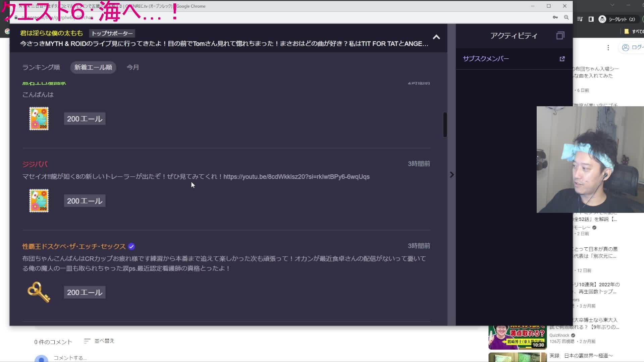Screen dimensions: 644x362
Task: Click QuizKnock channel name
Action: coord(559,335)
